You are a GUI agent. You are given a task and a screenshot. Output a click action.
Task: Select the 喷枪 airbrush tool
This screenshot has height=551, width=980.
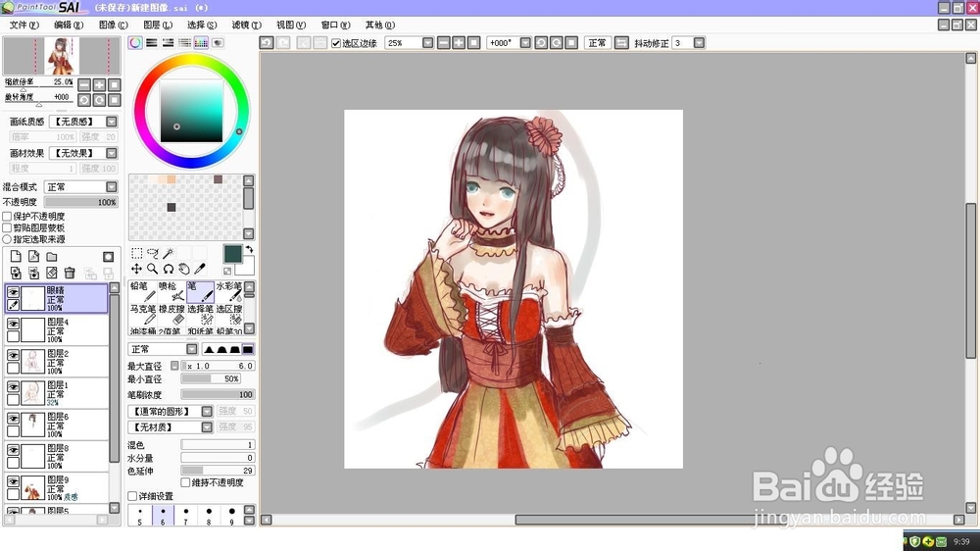click(171, 291)
